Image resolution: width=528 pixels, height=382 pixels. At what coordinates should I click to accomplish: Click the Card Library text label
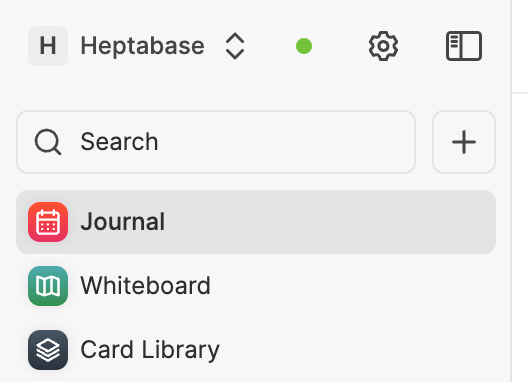150,350
